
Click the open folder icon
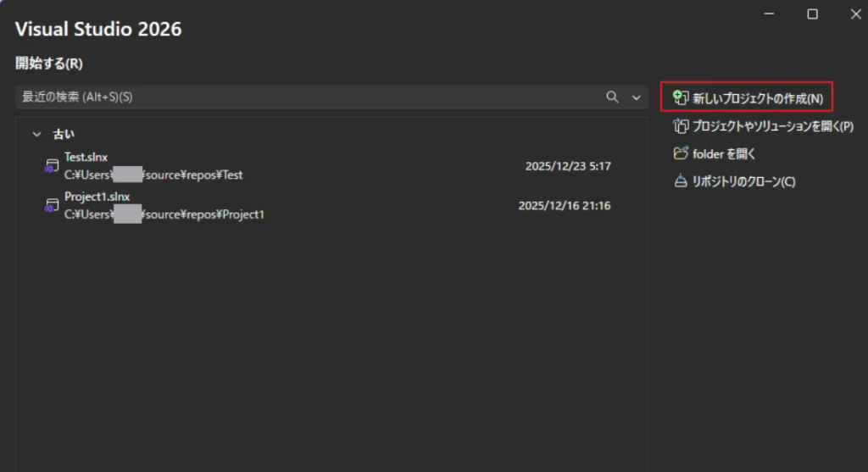click(681, 153)
